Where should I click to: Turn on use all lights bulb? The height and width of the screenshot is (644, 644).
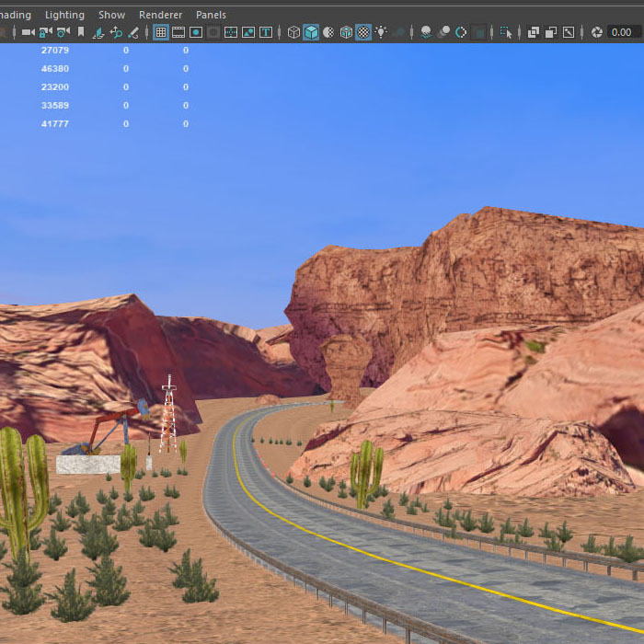point(381,32)
